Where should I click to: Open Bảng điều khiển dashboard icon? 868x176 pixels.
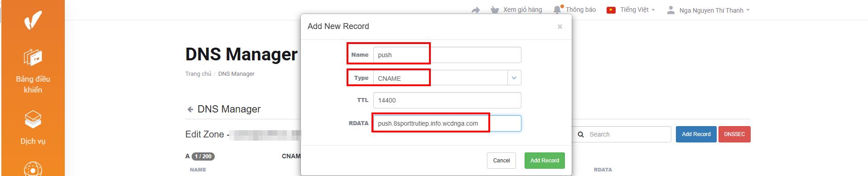33,57
